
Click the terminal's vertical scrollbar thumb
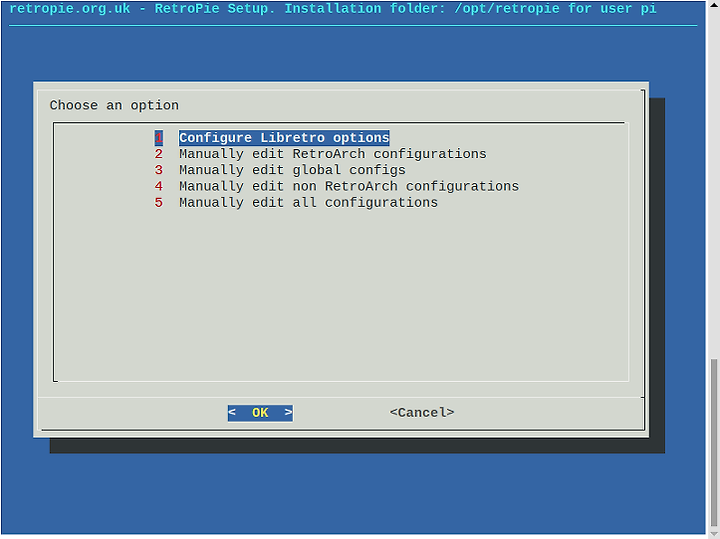[x=713, y=443]
